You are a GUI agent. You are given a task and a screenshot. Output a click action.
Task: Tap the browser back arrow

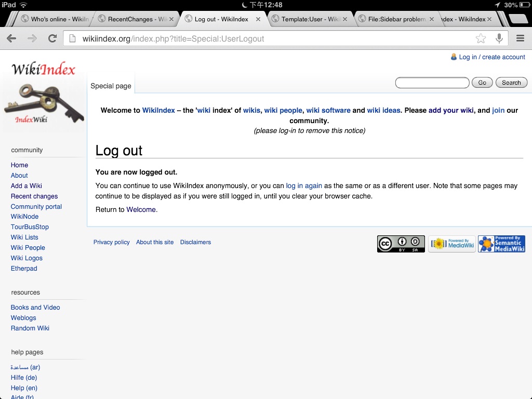click(x=11, y=38)
